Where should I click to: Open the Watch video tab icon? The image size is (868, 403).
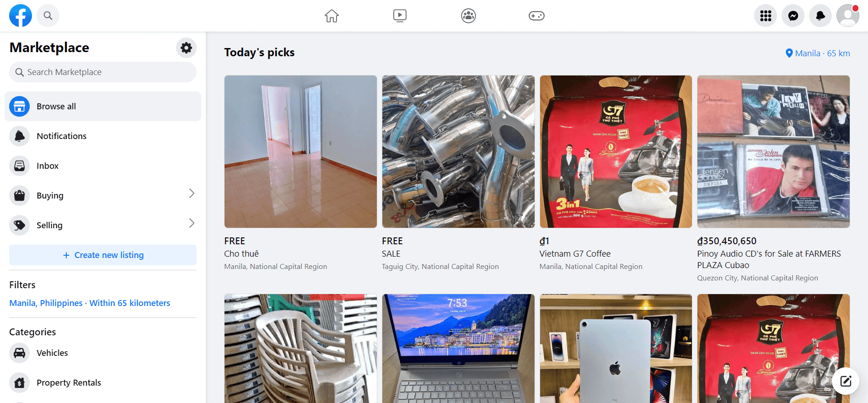[x=400, y=16]
